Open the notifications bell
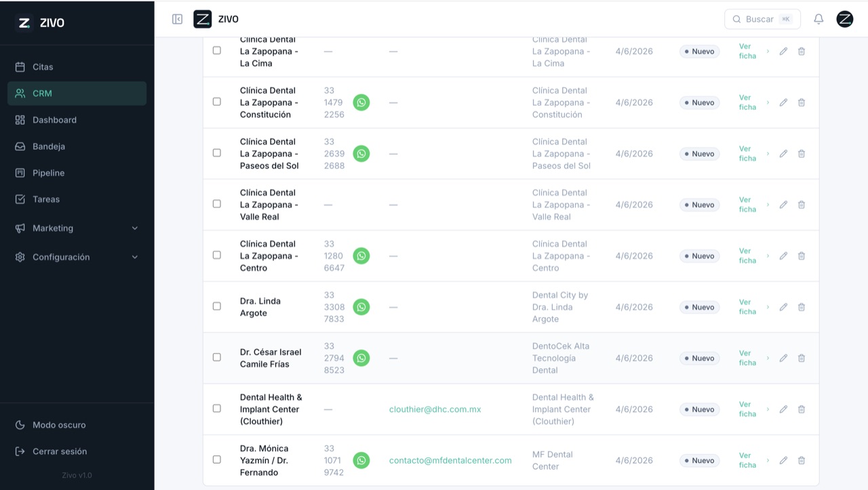Image resolution: width=868 pixels, height=490 pixels. click(x=818, y=19)
